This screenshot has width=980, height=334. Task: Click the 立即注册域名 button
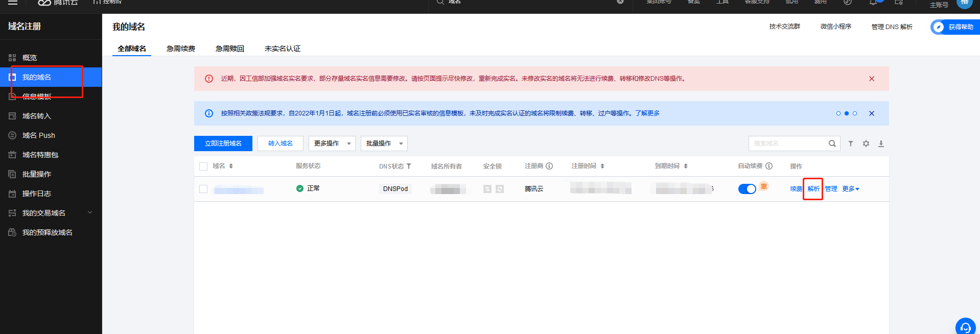tap(223, 144)
